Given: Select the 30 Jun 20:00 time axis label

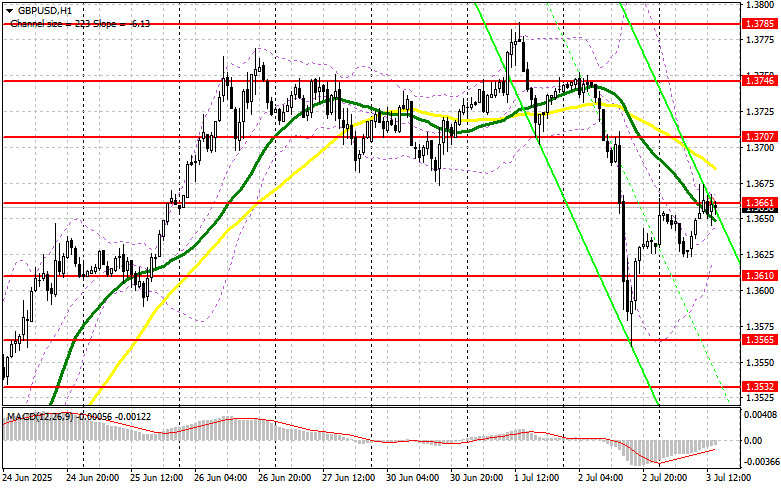Looking at the screenshot, I should point(477,478).
